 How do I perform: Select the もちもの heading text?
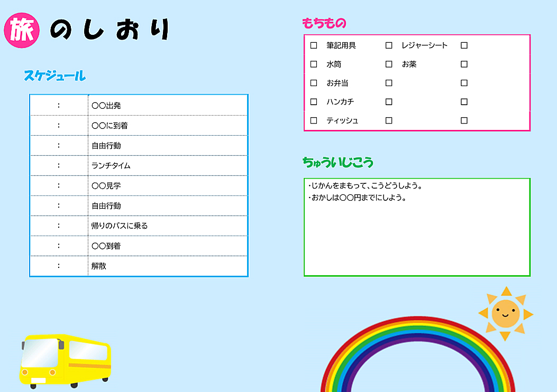click(x=324, y=23)
